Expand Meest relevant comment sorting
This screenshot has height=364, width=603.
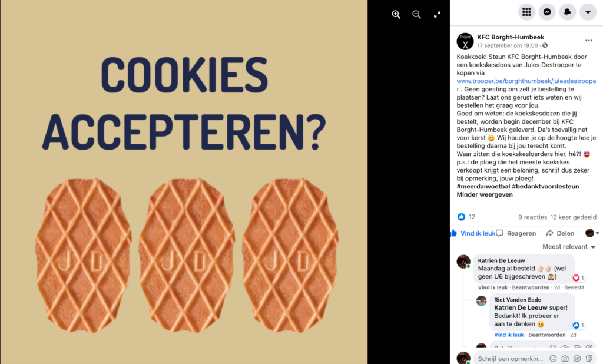(x=569, y=247)
